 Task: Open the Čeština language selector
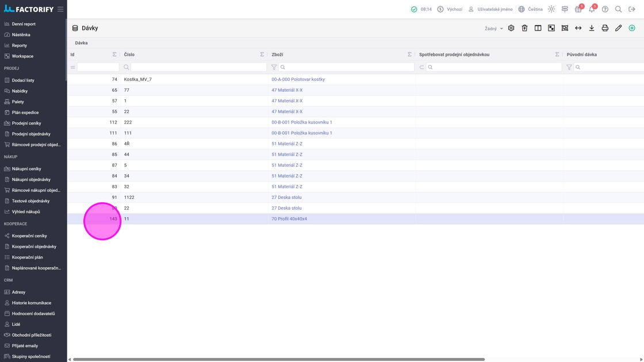point(530,9)
